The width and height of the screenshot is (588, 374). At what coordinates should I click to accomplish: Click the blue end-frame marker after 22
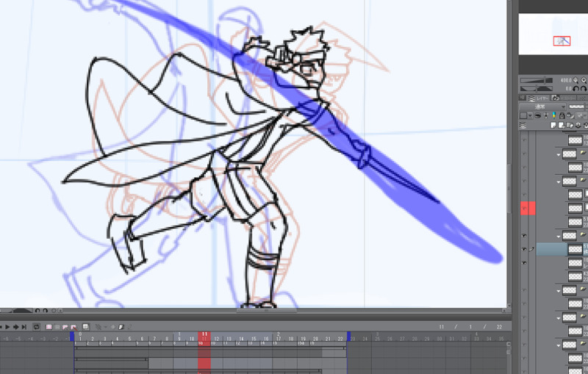348,336
